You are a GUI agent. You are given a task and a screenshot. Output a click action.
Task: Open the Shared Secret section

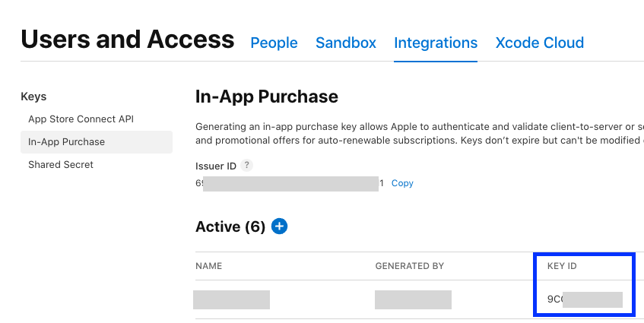[x=61, y=165]
